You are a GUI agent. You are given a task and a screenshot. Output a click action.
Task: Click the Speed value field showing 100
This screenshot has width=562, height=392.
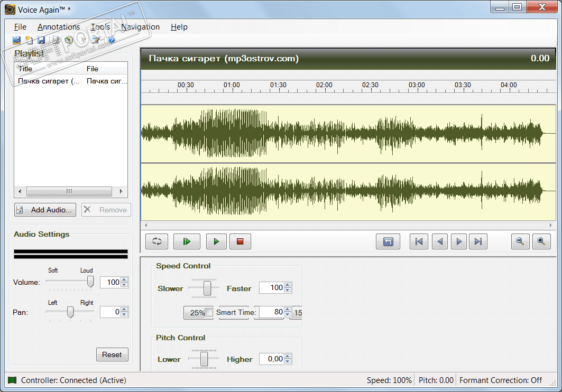coord(272,287)
